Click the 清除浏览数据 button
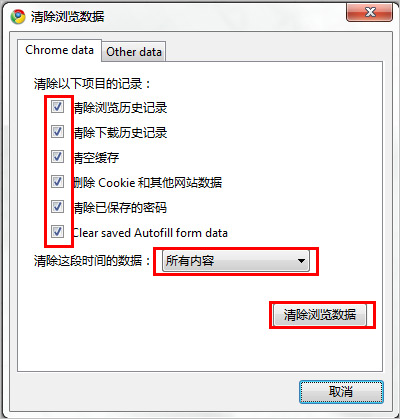This screenshot has width=400, height=419. click(x=320, y=314)
